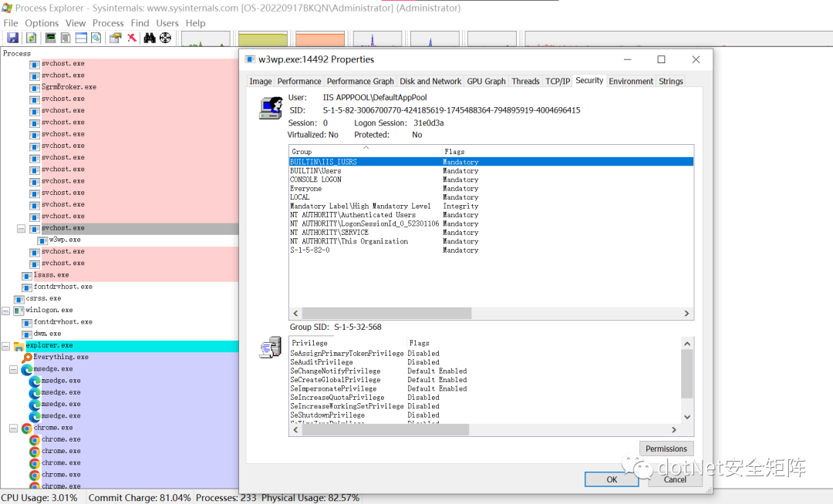The height and width of the screenshot is (504, 833).
Task: Click the orange physical memory mini graph
Action: [x=320, y=39]
